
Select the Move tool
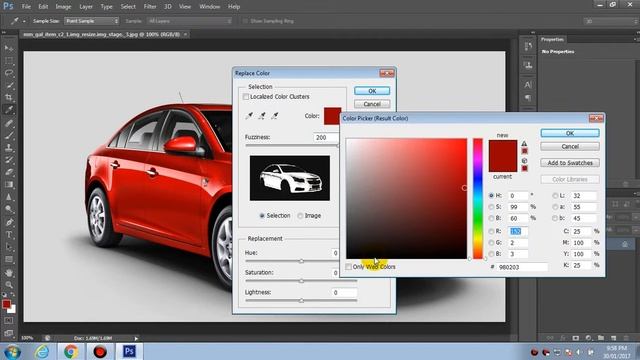pos(9,48)
